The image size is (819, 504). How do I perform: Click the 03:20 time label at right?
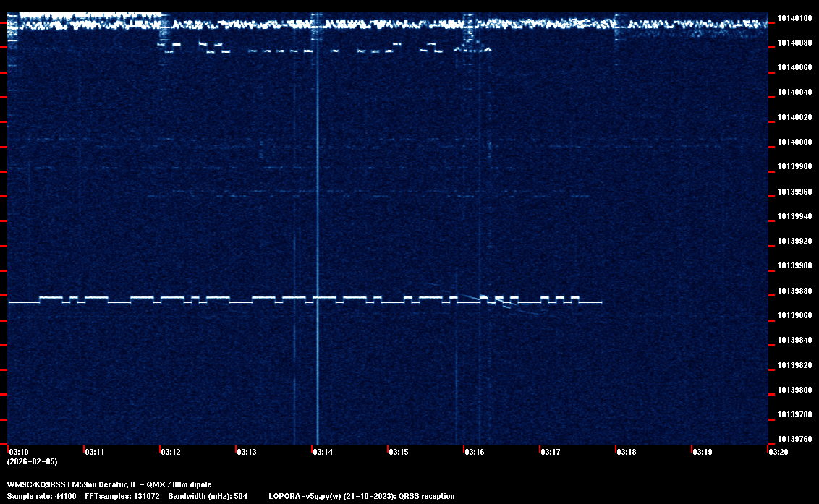(778, 452)
